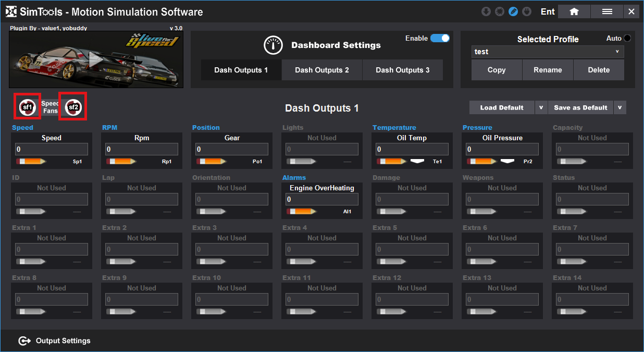The height and width of the screenshot is (352, 644).
Task: Toggle the dashboard Enable switch
Action: click(440, 38)
